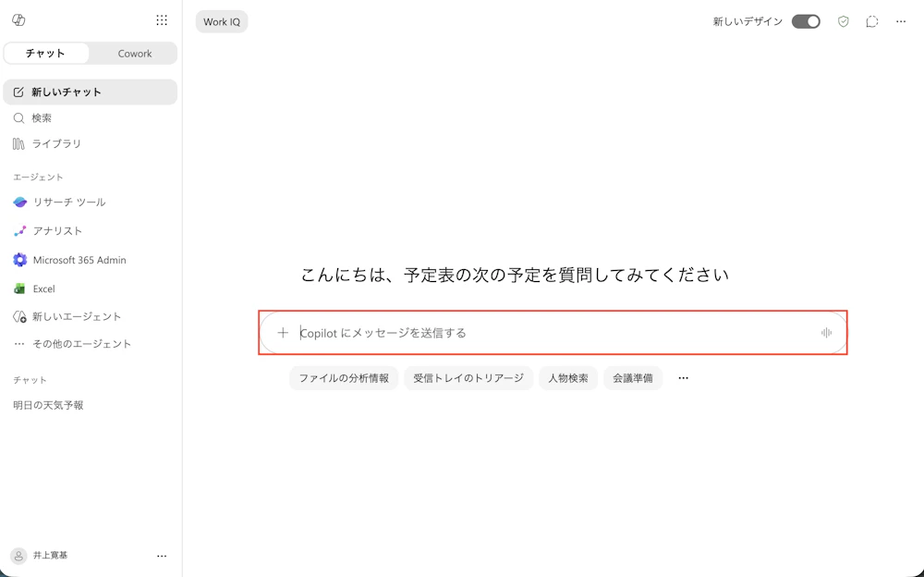The width and height of the screenshot is (924, 577).
Task: Open the アナリスト agent
Action: 91,230
